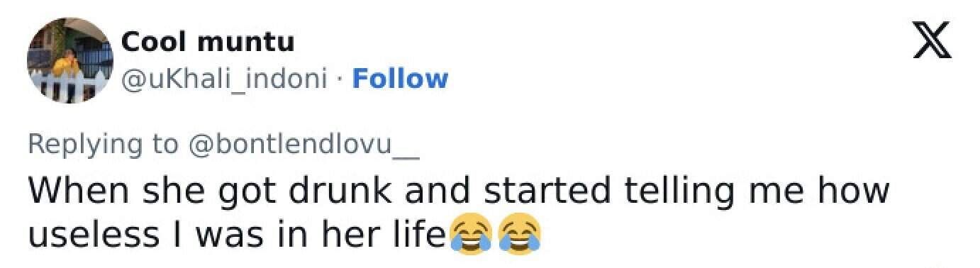The width and height of the screenshot is (980, 268).
Task: Click the Follow link
Action: (x=400, y=78)
